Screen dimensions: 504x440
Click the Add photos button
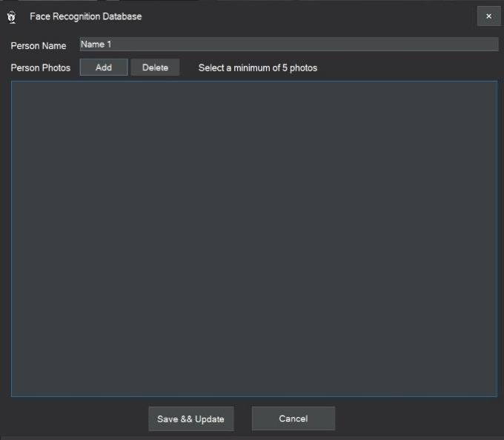[x=104, y=68]
